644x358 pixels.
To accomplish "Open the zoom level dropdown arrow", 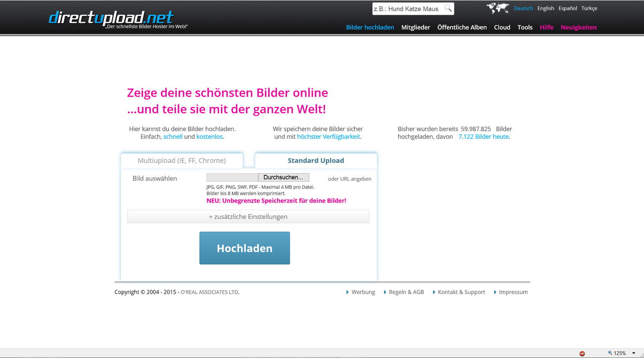I will (x=634, y=353).
